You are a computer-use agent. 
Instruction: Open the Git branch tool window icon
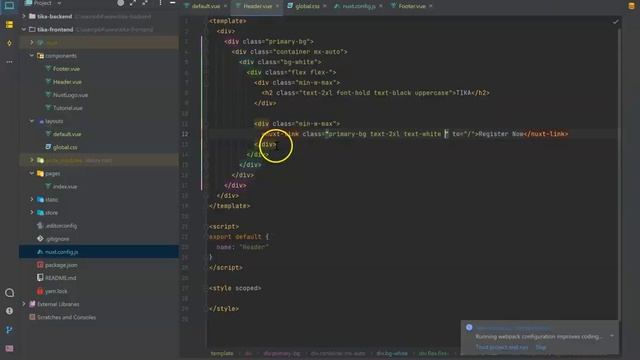pos(9,329)
